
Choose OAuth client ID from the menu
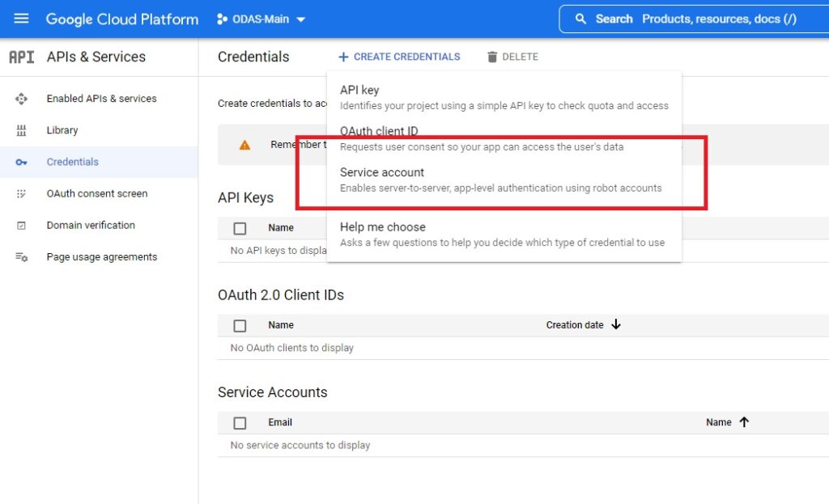tap(504, 139)
